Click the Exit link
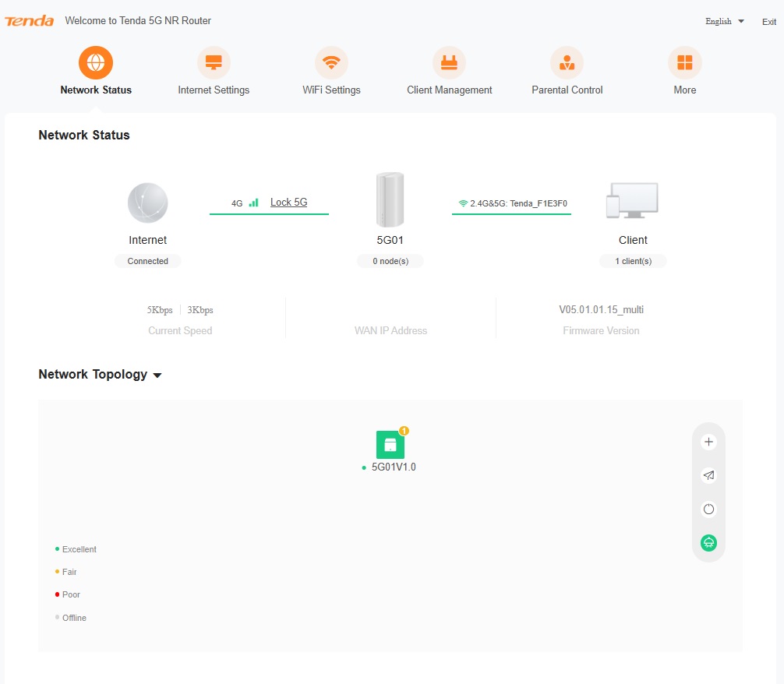 769,22
